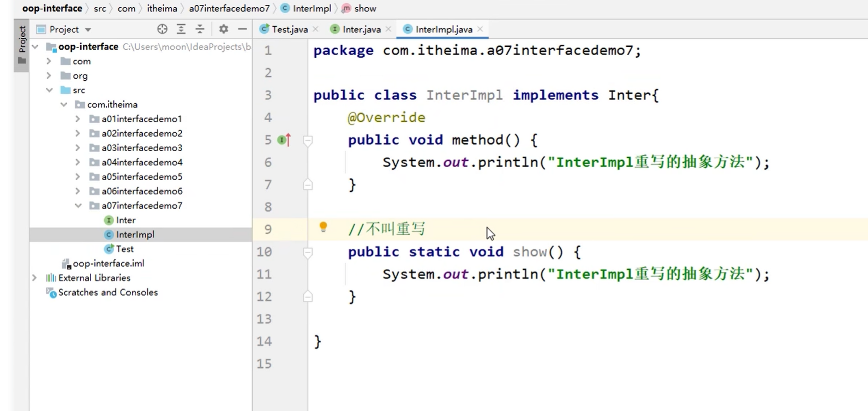Click show method in the breadcrumb bar
Viewport: 868px width, 411px height.
point(360,9)
